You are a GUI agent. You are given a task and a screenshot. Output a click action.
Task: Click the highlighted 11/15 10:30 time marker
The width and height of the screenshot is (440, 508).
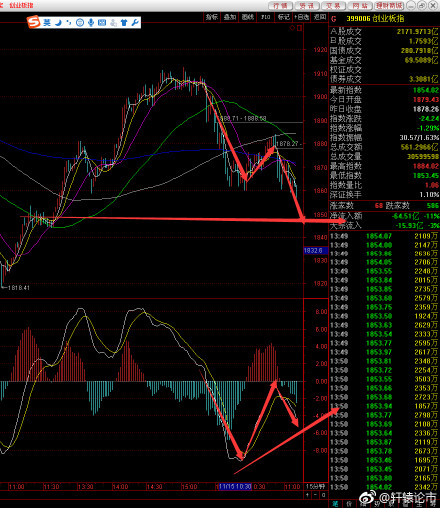(x=234, y=487)
